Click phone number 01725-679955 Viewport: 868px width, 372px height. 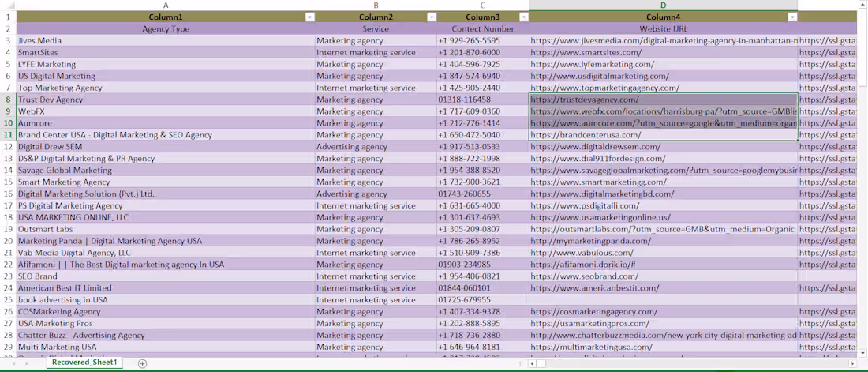[483, 300]
